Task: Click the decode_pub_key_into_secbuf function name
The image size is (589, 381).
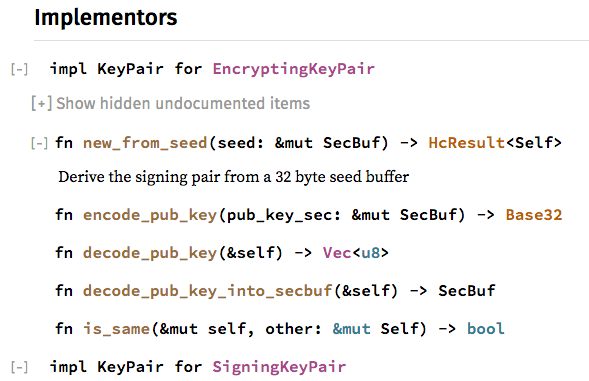Action: [208, 291]
